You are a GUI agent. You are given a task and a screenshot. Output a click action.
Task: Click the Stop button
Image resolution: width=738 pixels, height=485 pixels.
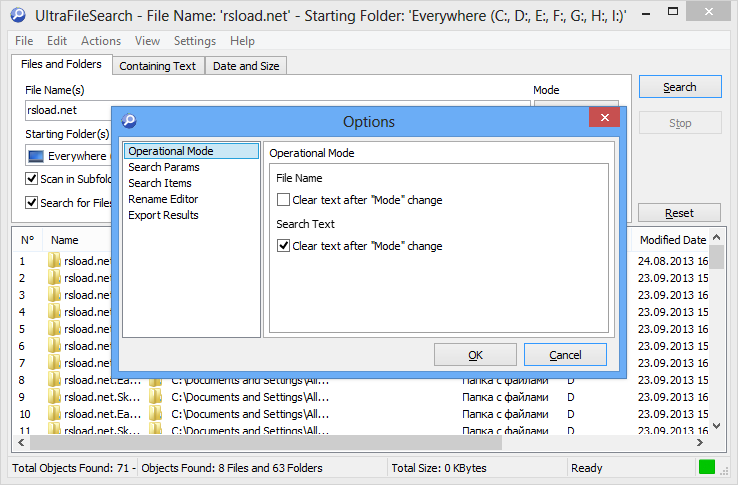680,123
